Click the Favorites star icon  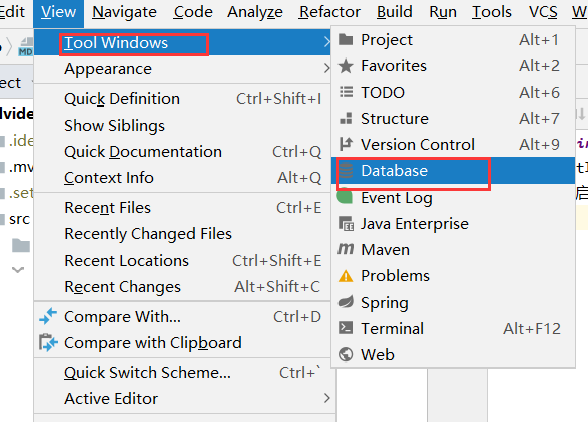click(x=346, y=66)
